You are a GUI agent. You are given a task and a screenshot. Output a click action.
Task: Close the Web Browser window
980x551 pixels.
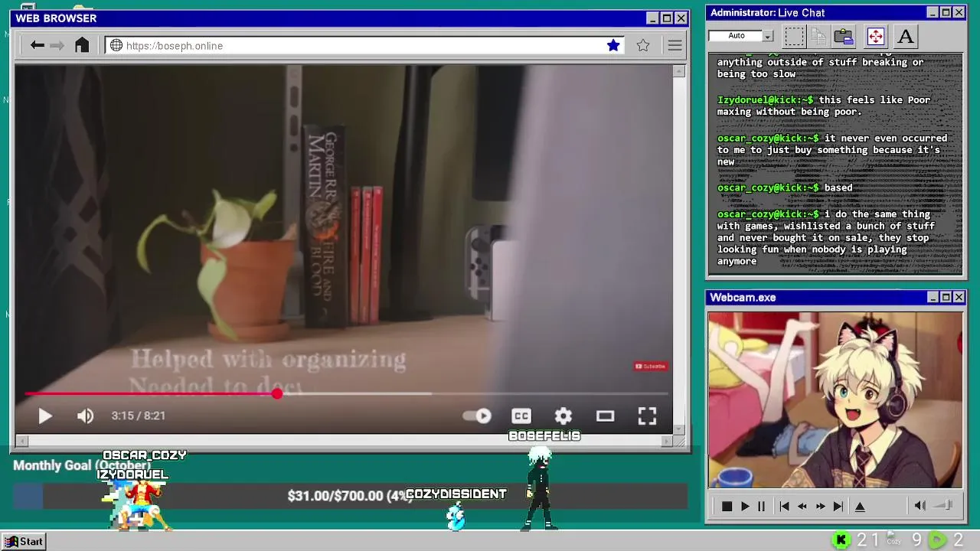pos(681,18)
